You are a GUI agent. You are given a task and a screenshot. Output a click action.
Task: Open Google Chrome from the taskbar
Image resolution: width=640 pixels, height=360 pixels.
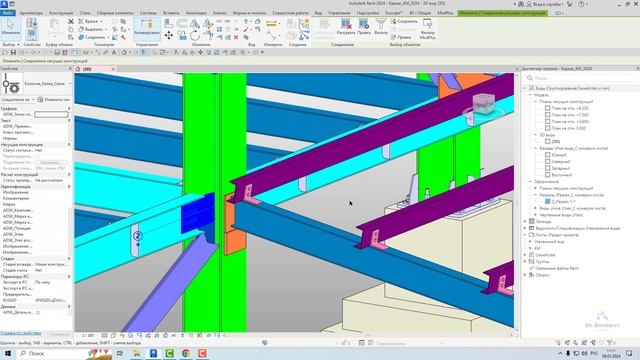tap(186, 353)
